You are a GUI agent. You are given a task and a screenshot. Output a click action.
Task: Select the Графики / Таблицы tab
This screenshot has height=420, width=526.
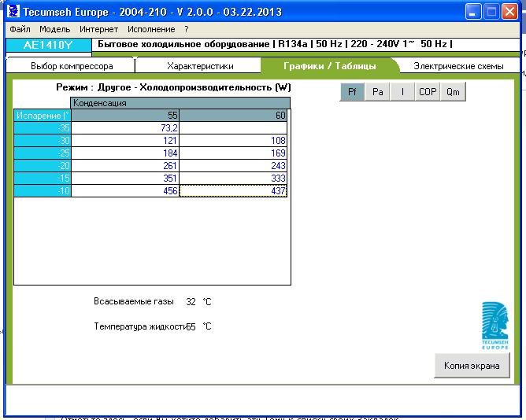click(x=330, y=66)
